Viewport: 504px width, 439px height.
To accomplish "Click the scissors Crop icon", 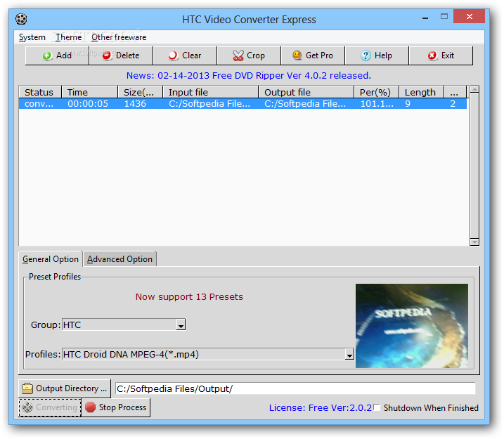I will [238, 55].
